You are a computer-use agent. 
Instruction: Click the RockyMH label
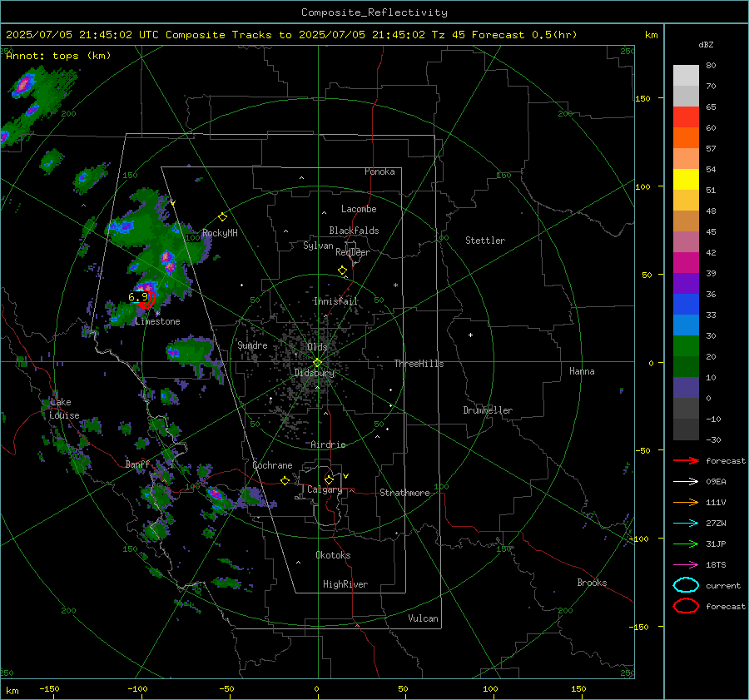[x=220, y=233]
